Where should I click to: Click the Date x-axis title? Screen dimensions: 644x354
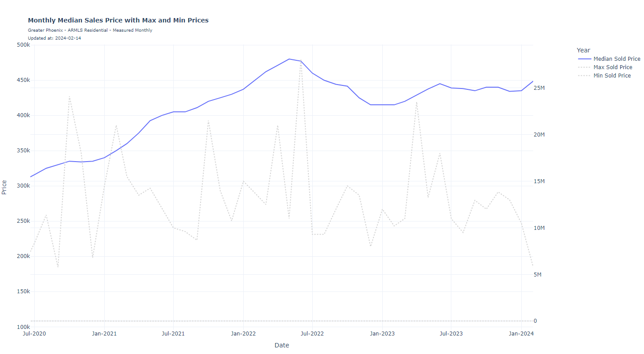[x=282, y=345]
